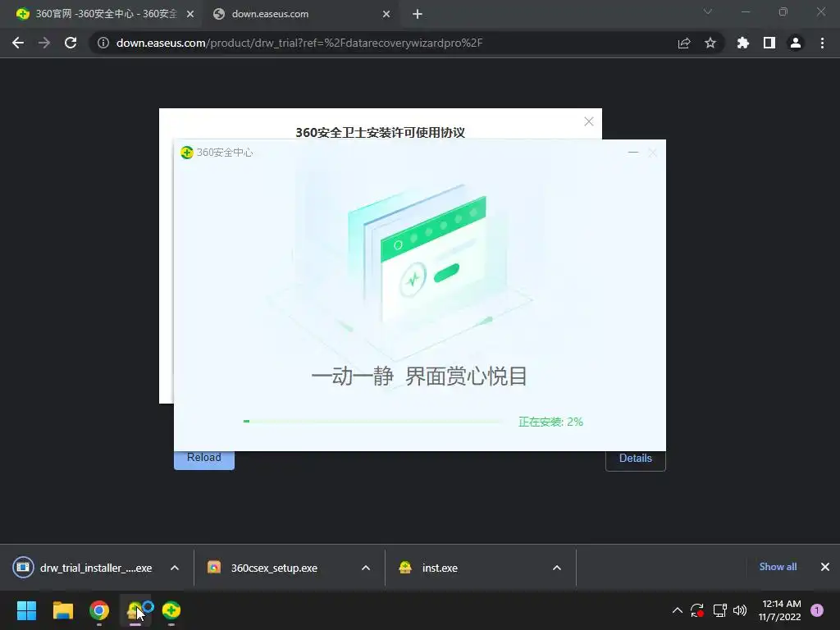
Task: Click the green 360安全中心 taskbar icon
Action: [x=171, y=610]
